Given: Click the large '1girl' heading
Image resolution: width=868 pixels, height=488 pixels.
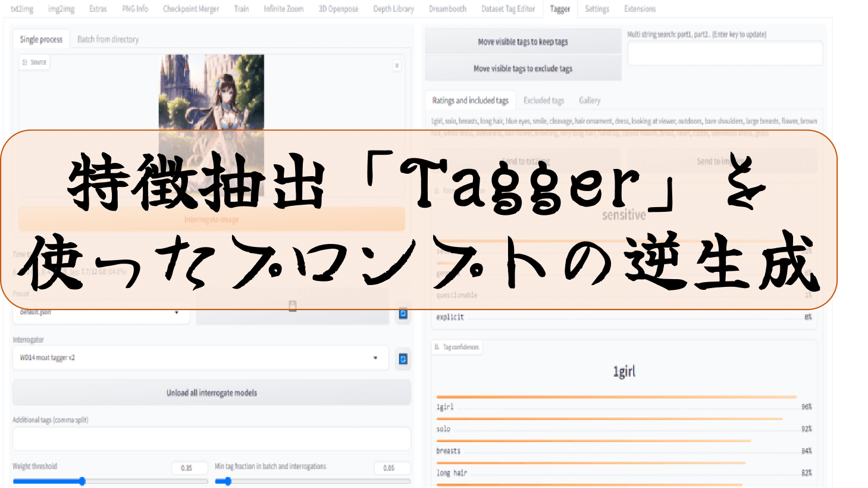Looking at the screenshot, I should coord(624,372).
